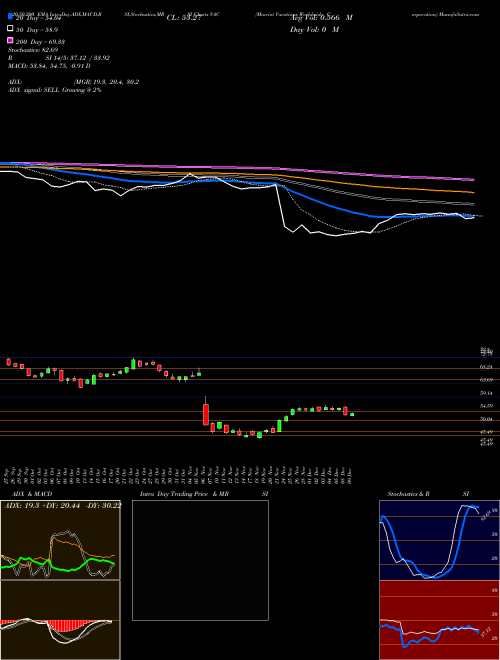Viewport: 500px width, 660px height.
Task: Click the 63.69 price axis label
Action: tap(486, 380)
